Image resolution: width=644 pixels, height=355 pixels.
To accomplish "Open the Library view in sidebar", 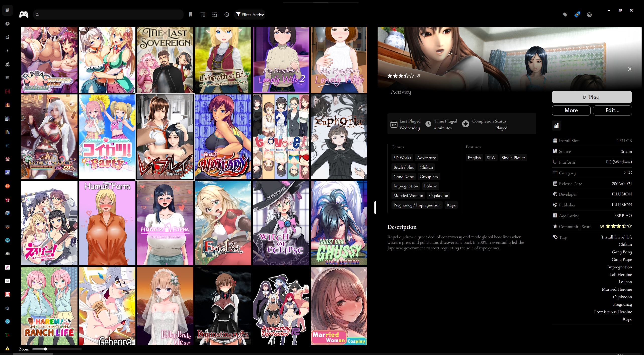I will pos(8,10).
